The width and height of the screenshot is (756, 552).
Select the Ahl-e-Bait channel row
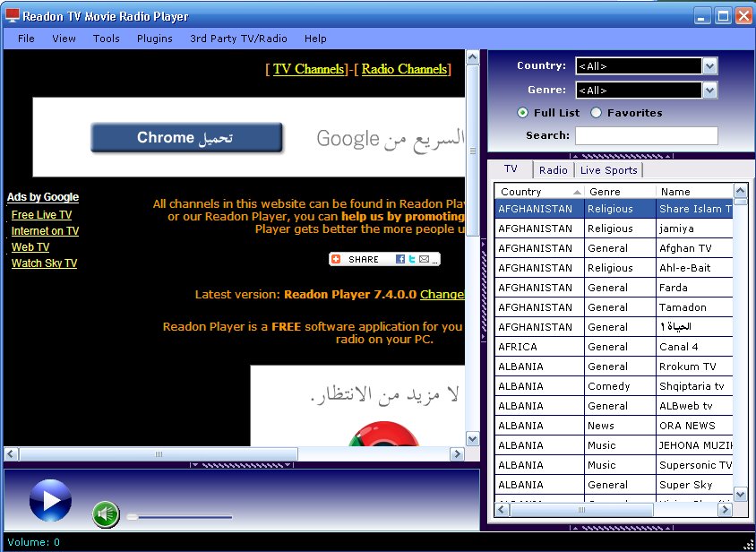pos(614,268)
